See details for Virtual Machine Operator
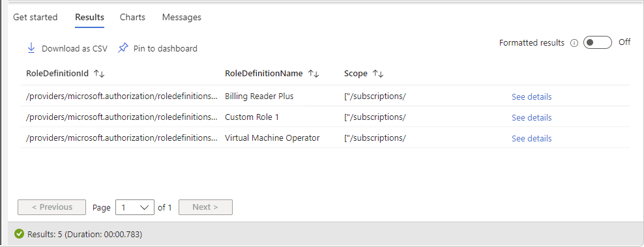Screen dimensions: 644x247 531,139
